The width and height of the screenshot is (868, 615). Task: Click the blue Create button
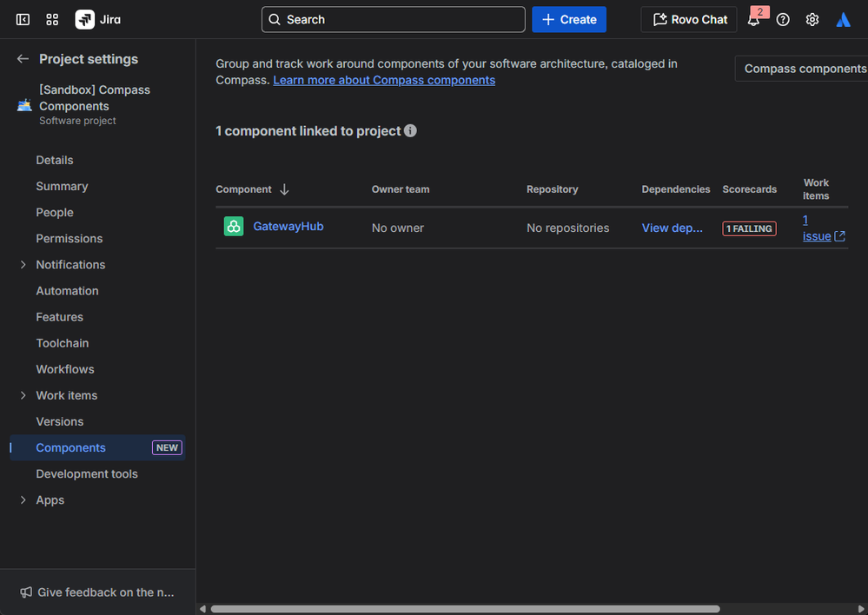click(568, 19)
